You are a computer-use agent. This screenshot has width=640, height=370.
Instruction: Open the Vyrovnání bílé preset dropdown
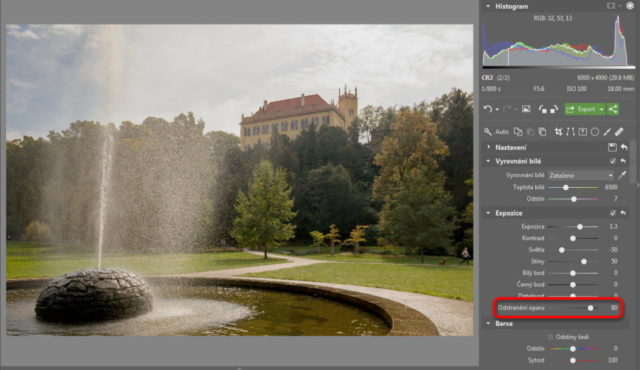[x=581, y=175]
